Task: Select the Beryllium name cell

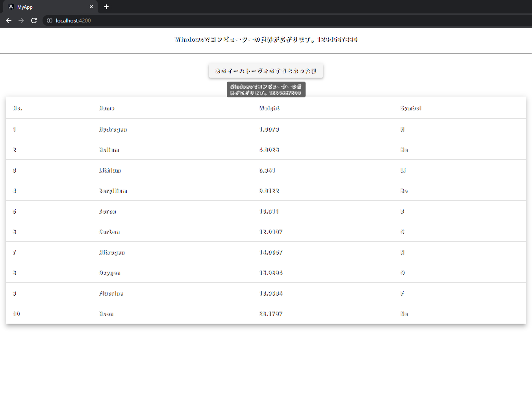Action: click(113, 191)
